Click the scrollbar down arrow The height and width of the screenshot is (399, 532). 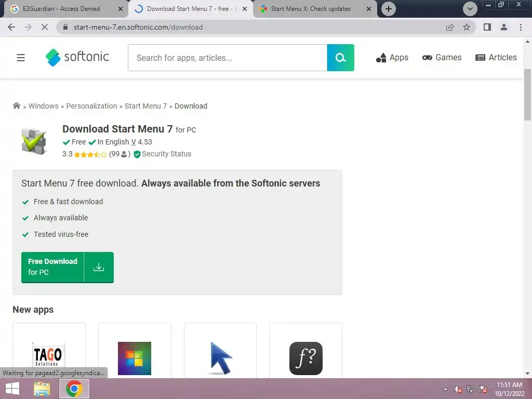click(527, 374)
